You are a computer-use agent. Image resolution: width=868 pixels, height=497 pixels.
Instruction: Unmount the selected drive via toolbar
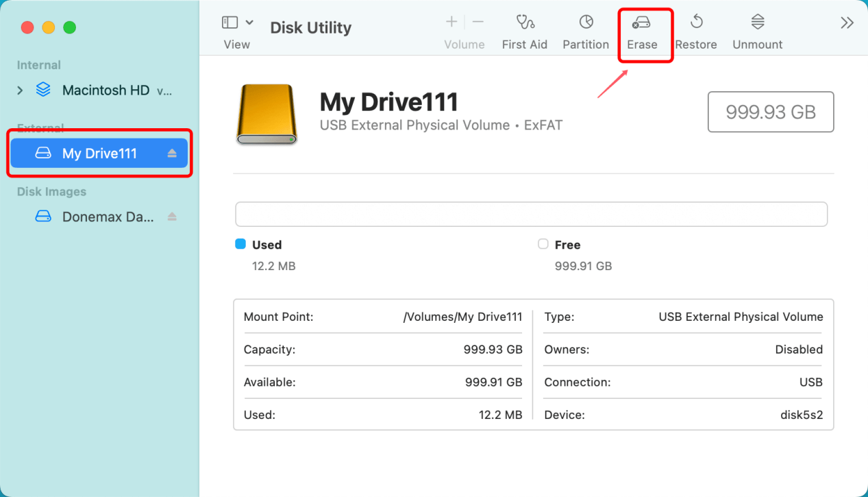(757, 23)
